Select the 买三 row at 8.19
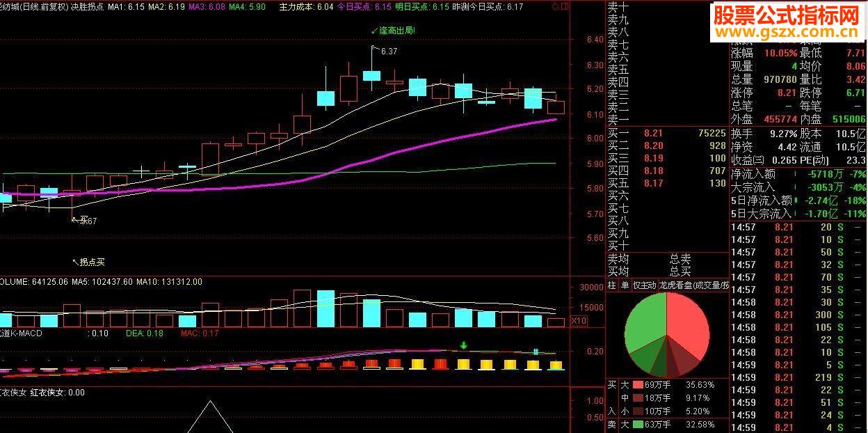Image resolution: width=868 pixels, height=433 pixels. point(667,158)
